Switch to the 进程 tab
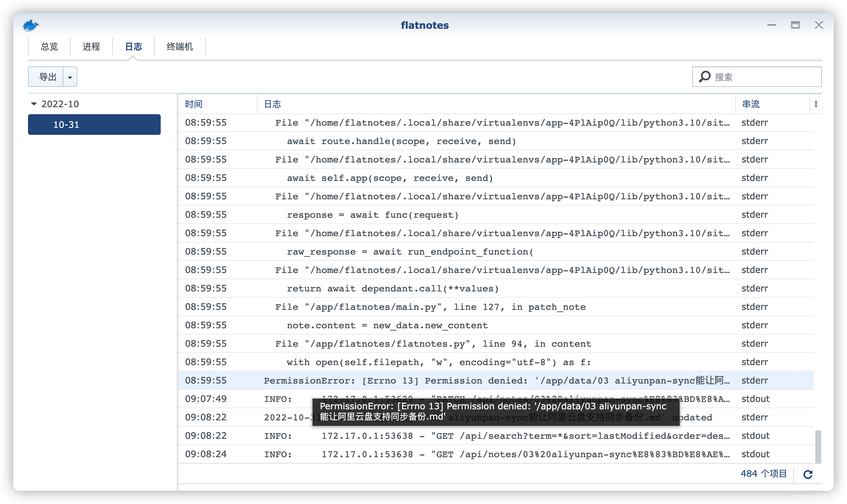 pos(91,47)
